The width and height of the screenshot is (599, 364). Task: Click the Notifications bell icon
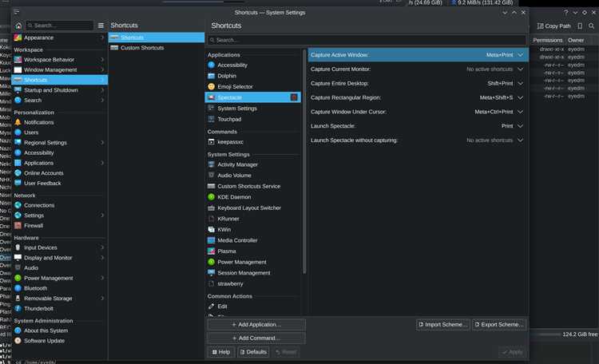tap(18, 122)
